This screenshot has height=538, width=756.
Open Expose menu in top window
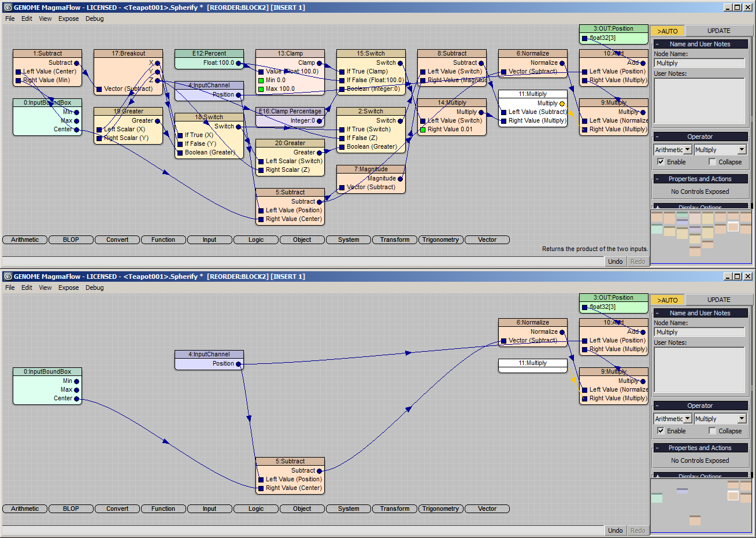click(68, 19)
